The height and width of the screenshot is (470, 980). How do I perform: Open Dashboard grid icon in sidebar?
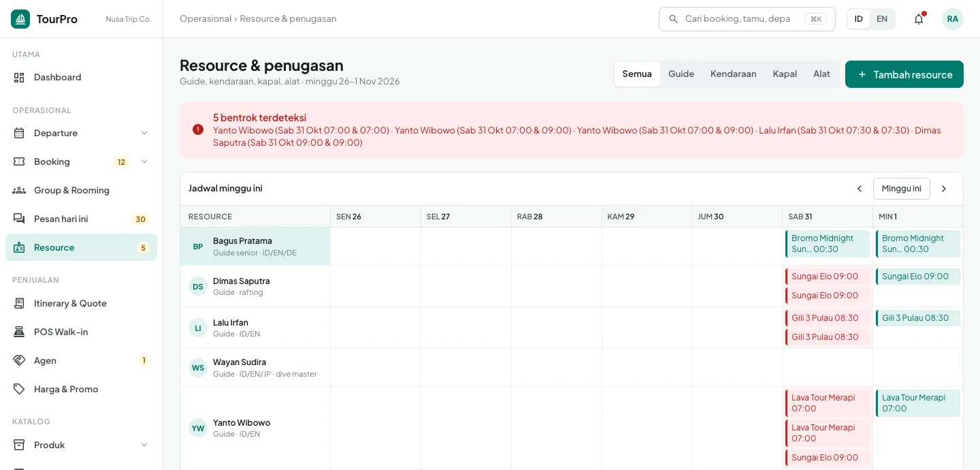(x=19, y=78)
